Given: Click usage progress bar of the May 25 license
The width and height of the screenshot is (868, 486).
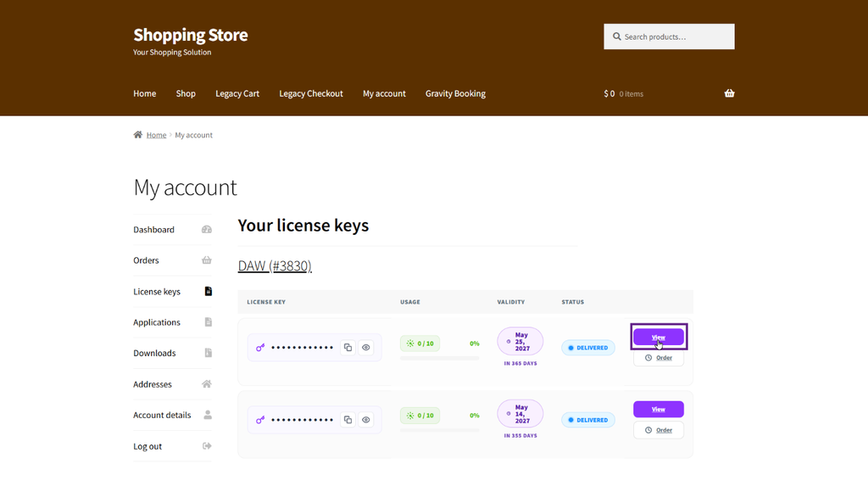Looking at the screenshot, I should pos(440,359).
